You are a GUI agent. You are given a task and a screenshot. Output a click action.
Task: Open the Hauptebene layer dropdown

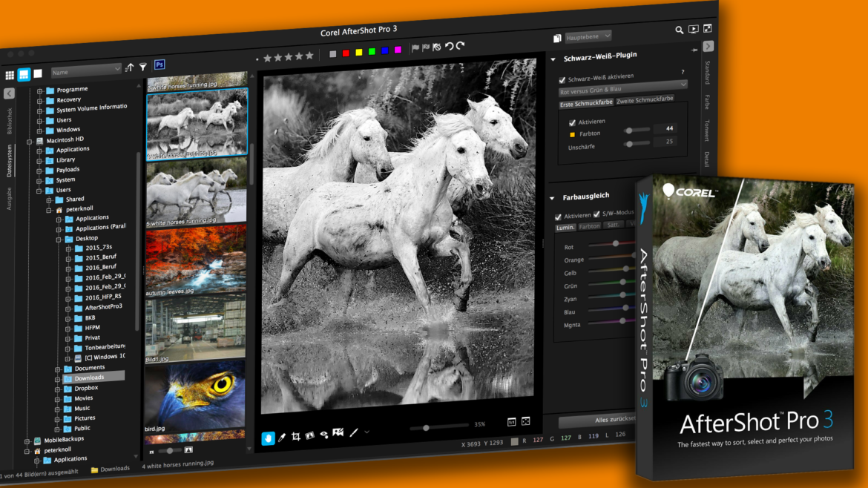(588, 36)
